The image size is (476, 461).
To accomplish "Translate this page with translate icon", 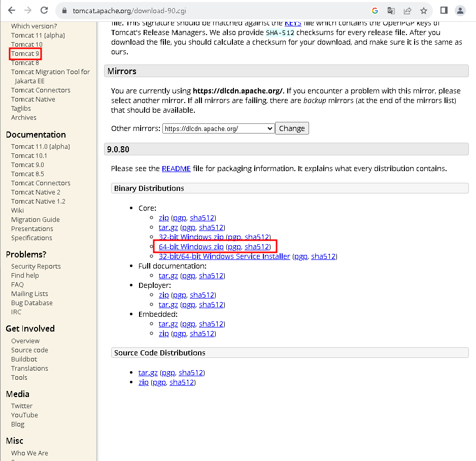I will (391, 11).
